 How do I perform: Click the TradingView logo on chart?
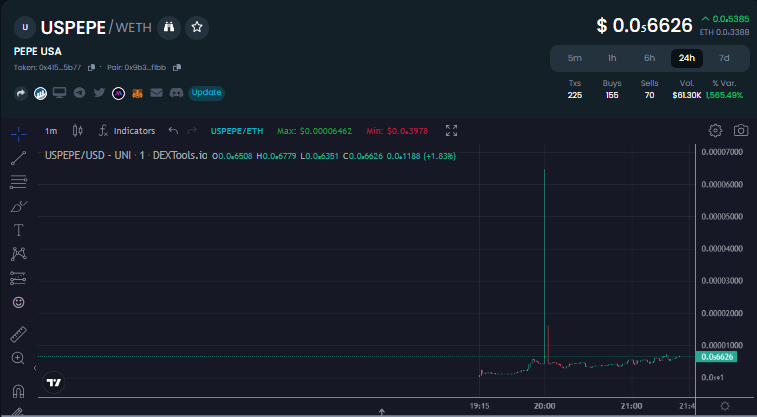54,383
